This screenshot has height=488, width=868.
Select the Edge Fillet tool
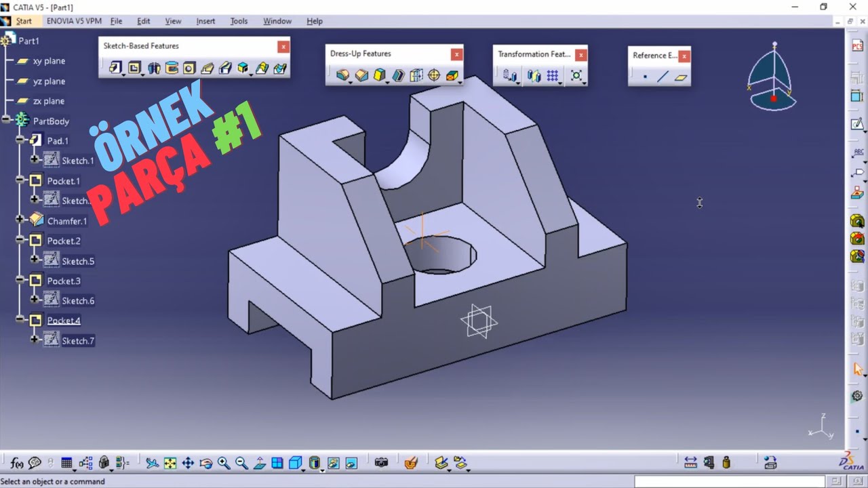pos(343,75)
